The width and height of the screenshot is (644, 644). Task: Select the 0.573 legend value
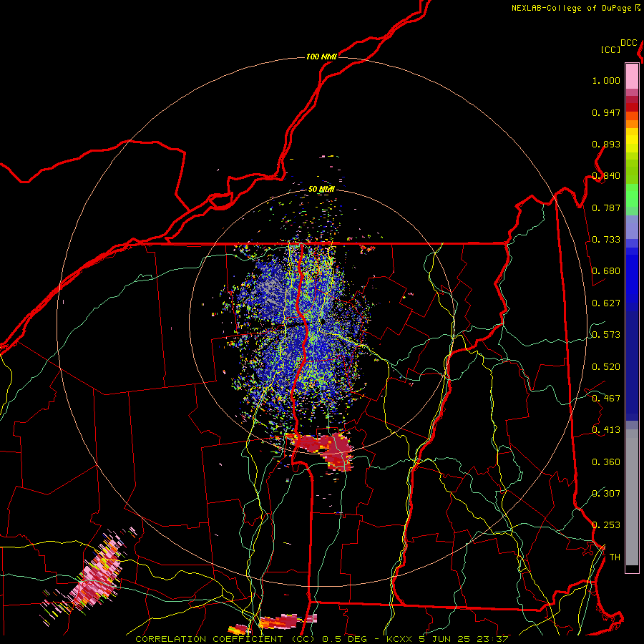click(606, 335)
